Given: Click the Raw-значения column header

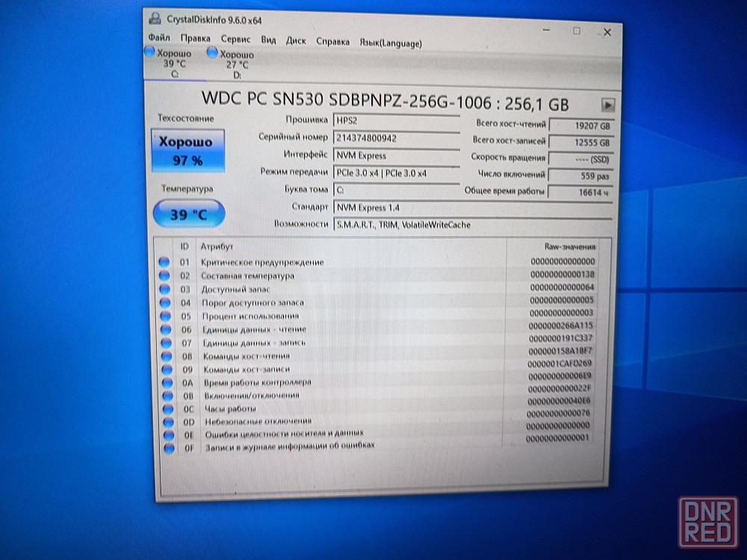Looking at the screenshot, I should (569, 246).
